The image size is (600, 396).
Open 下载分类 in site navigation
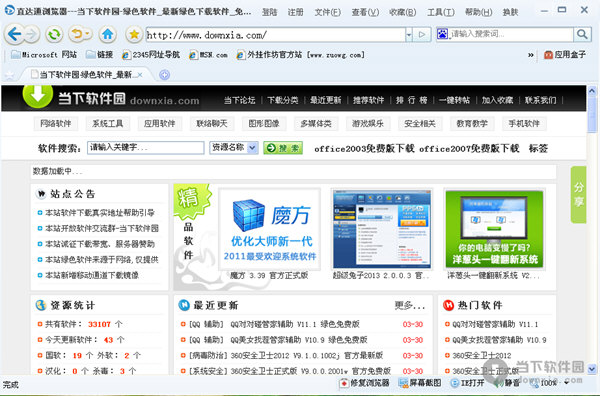(x=283, y=100)
